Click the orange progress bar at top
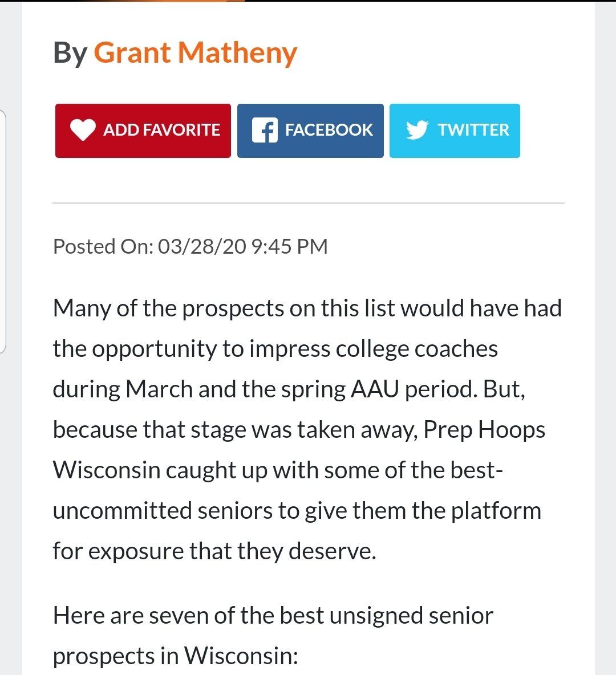Screen dimensions: 616x675 point(171,1)
